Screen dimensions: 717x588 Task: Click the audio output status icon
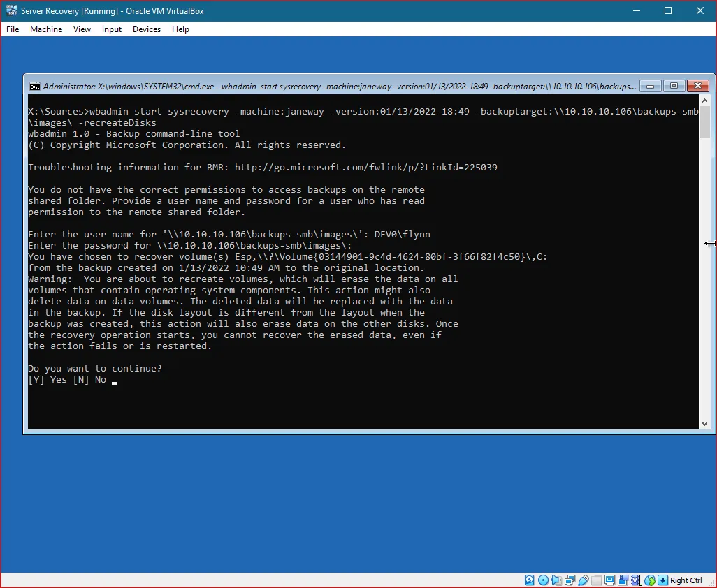[x=556, y=580]
